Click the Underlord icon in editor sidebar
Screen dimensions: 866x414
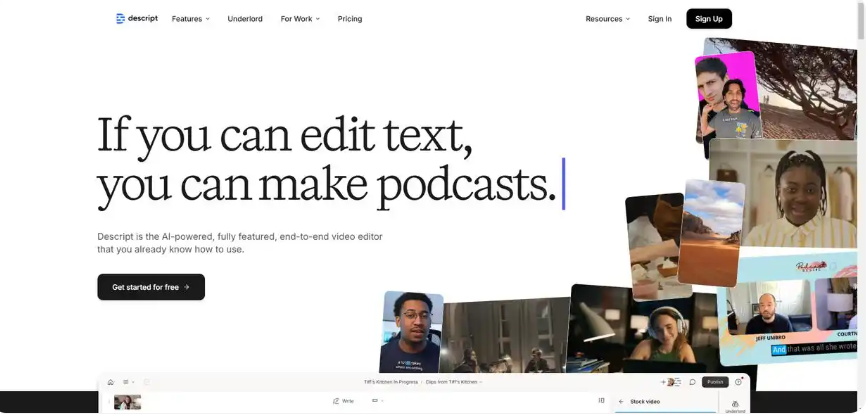point(735,403)
